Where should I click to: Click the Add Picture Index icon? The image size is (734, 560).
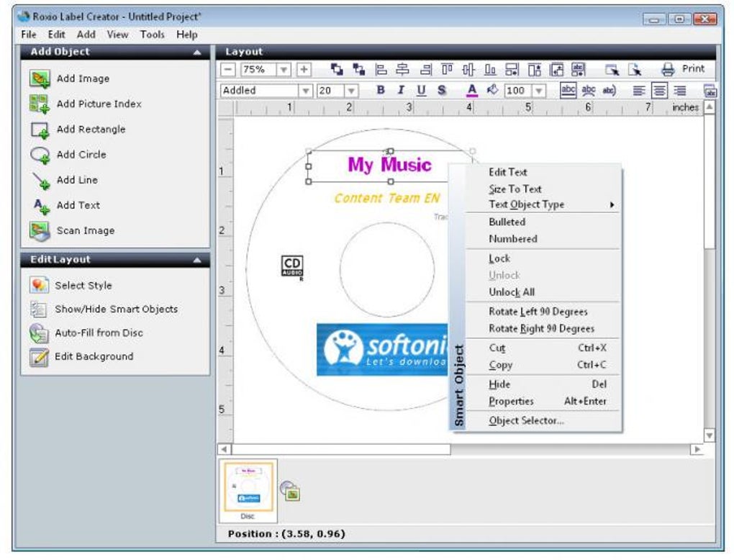40,104
